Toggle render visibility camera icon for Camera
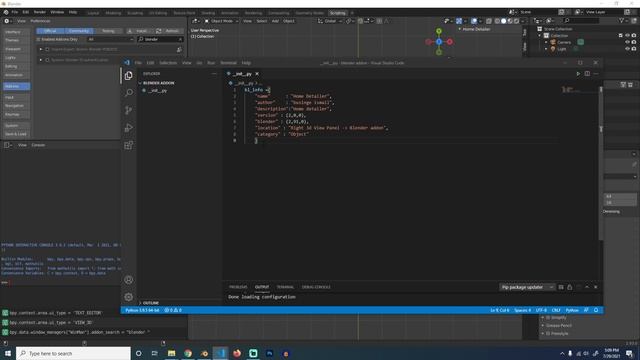Image resolution: width=640 pixels, height=360 pixels. (x=634, y=42)
